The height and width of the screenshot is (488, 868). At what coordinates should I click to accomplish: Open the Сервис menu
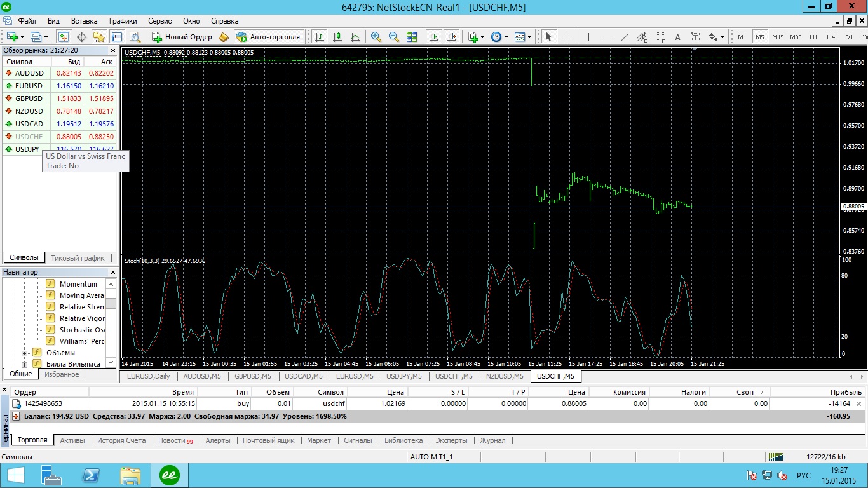(x=160, y=21)
